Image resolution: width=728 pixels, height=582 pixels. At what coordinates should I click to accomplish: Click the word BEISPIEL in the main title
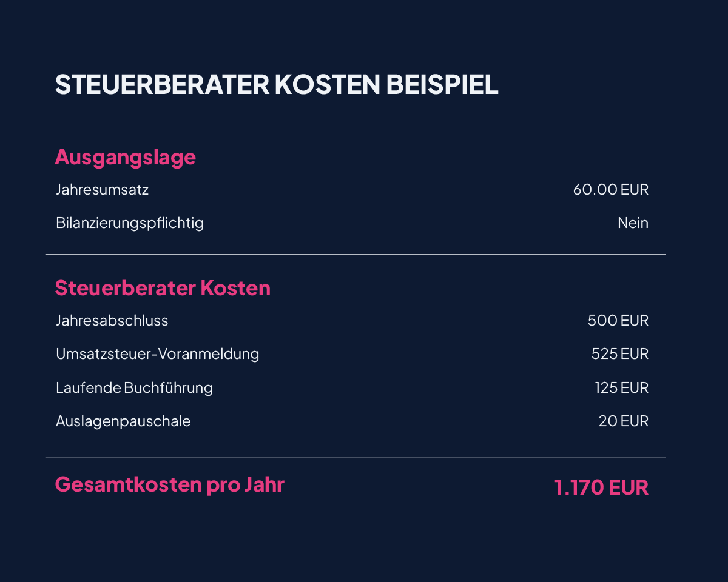pyautogui.click(x=442, y=85)
